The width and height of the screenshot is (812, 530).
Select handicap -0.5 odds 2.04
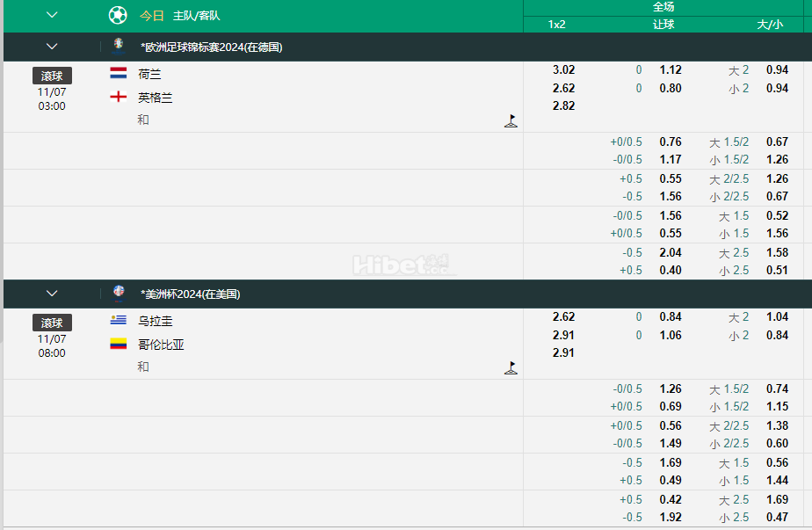[x=671, y=253]
